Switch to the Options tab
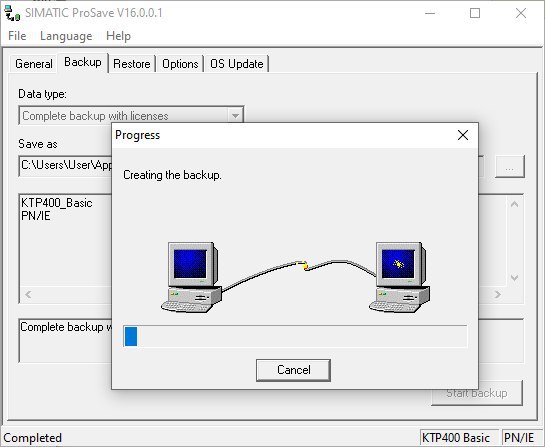This screenshot has width=545, height=447. [180, 64]
